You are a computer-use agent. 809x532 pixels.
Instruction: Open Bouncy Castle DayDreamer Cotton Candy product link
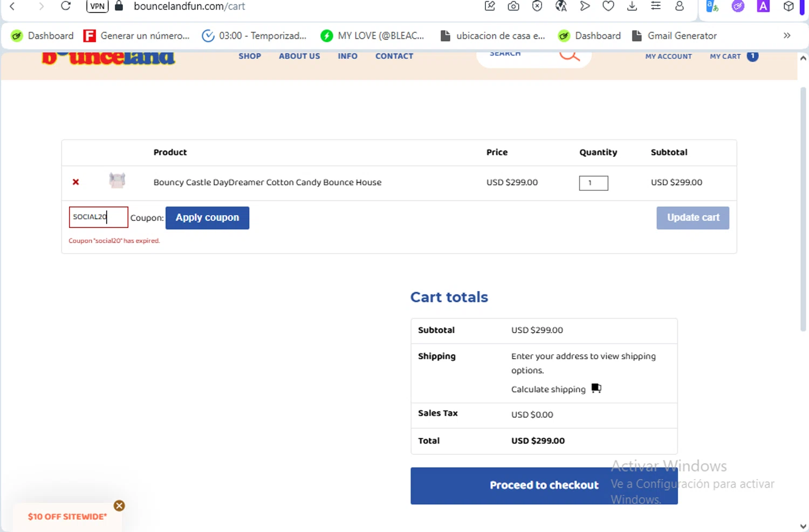[268, 182]
